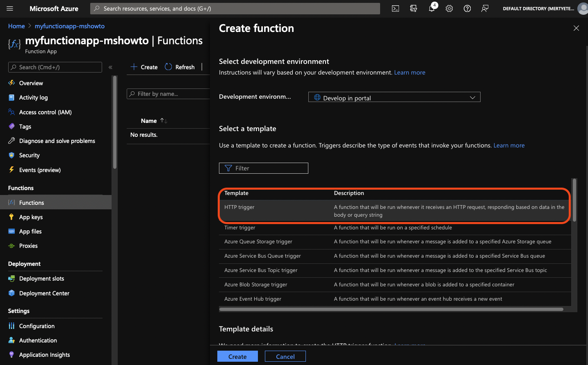
Task: Click the Authentication person icon
Action: pyautogui.click(x=11, y=340)
